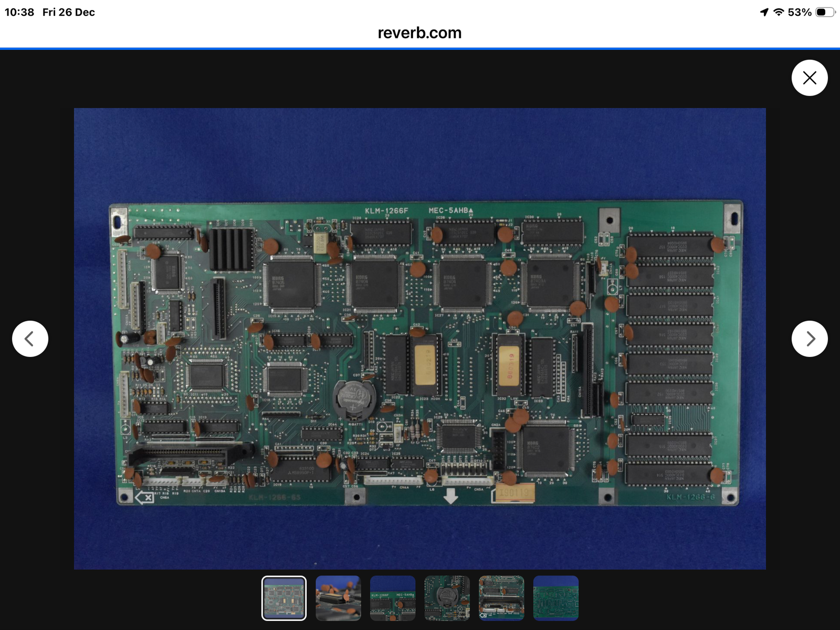Go to the previous photo with left arrow
The width and height of the screenshot is (840, 630).
(x=30, y=339)
